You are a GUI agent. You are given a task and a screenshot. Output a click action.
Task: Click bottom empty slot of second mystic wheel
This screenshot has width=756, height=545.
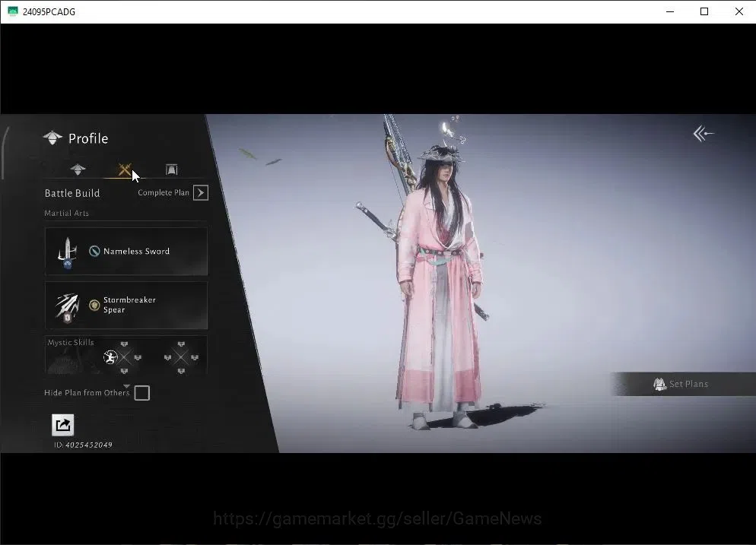(x=181, y=371)
